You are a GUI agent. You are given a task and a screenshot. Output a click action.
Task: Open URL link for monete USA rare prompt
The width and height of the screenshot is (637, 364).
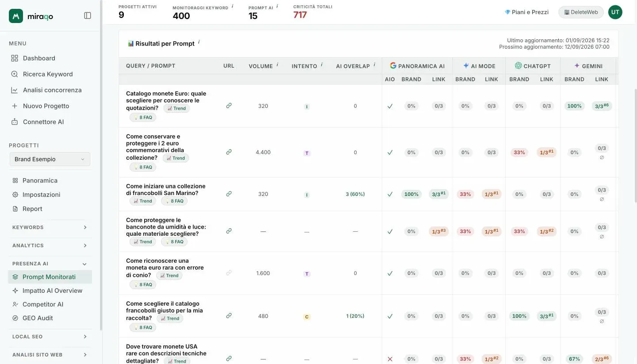[x=229, y=359]
